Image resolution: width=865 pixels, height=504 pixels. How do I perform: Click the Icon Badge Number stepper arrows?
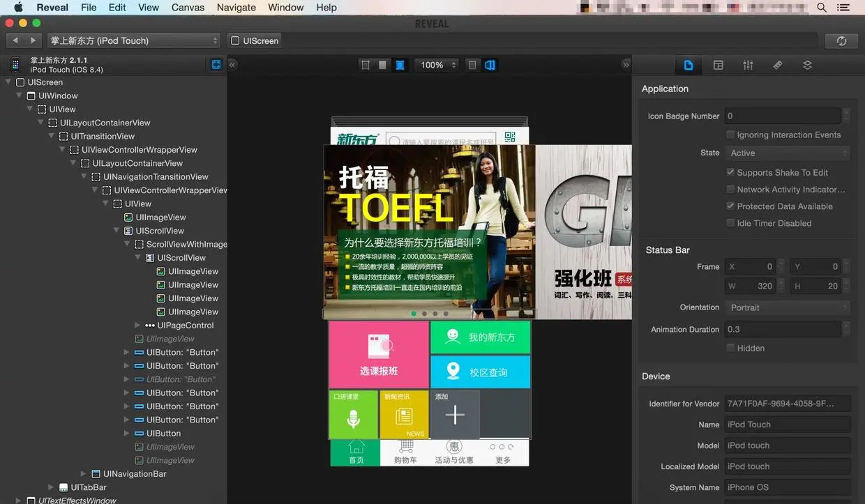pos(846,116)
